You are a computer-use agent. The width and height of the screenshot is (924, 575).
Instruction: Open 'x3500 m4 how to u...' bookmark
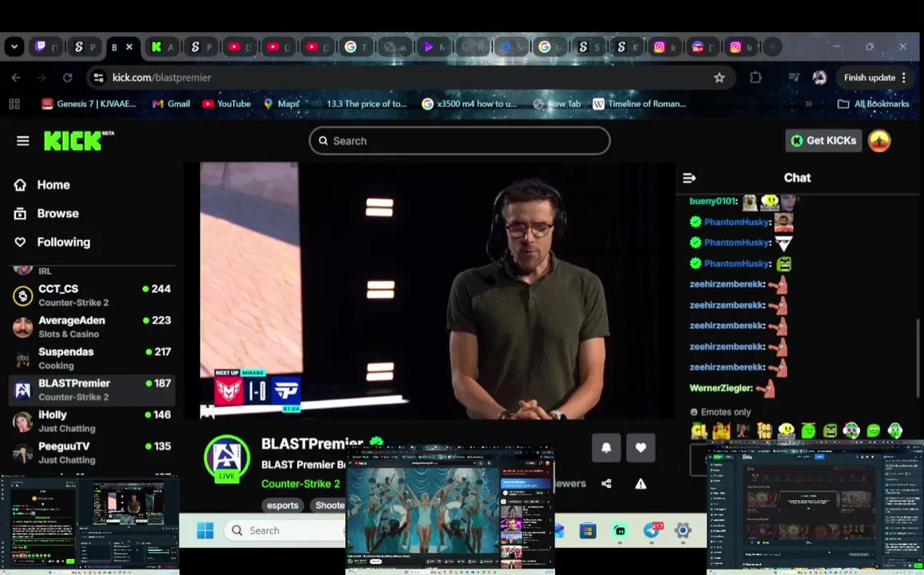[470, 105]
